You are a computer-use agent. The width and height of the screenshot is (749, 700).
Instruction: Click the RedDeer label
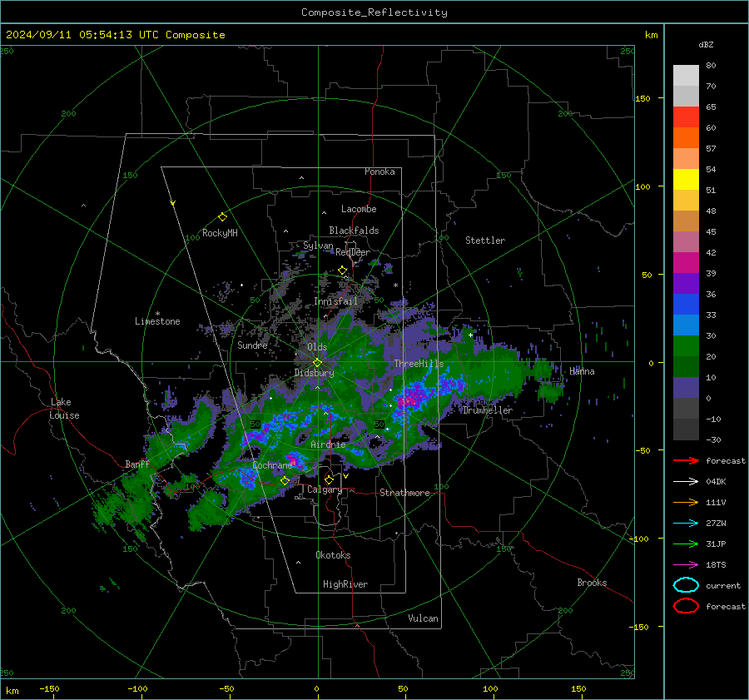pyautogui.click(x=353, y=252)
